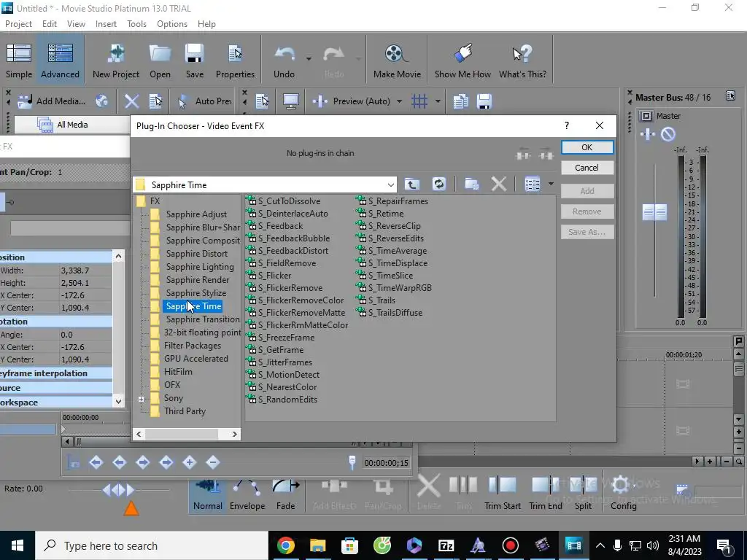The height and width of the screenshot is (560, 747).
Task: Open File Explorer from taskbar
Action: click(x=318, y=545)
